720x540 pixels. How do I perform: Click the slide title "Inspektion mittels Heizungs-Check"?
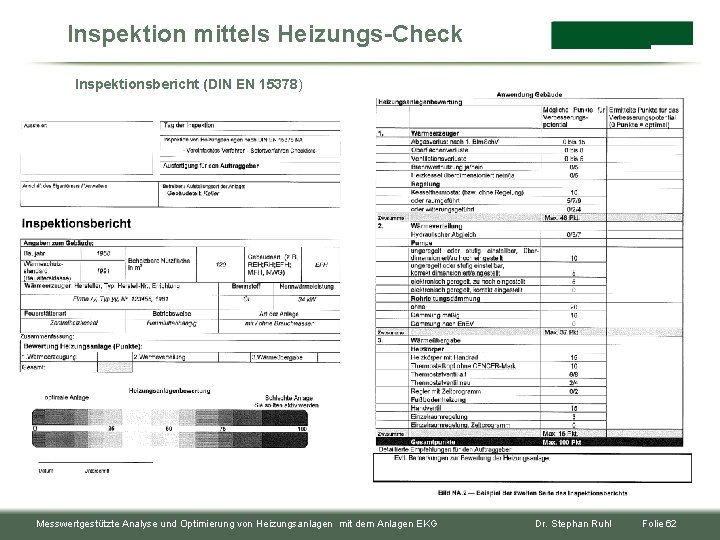pyautogui.click(x=264, y=34)
